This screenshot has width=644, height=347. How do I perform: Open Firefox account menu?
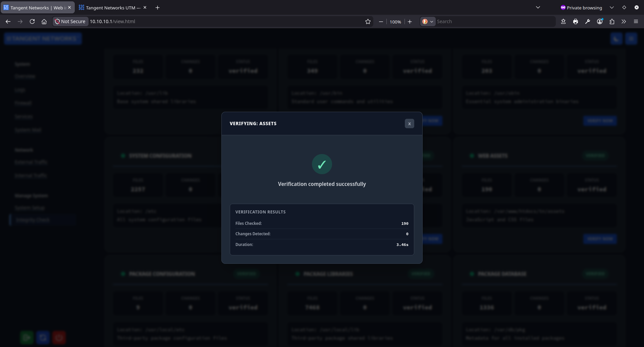[600, 21]
